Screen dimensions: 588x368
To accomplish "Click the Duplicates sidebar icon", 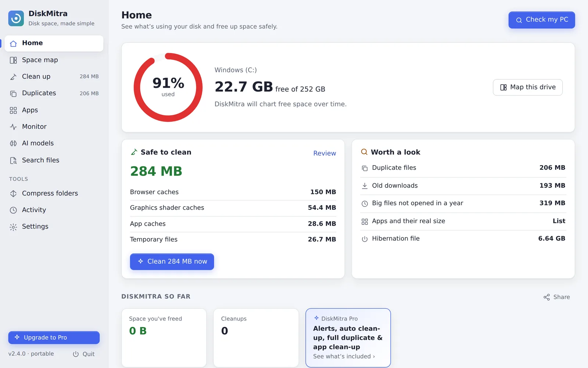I will (x=14, y=93).
